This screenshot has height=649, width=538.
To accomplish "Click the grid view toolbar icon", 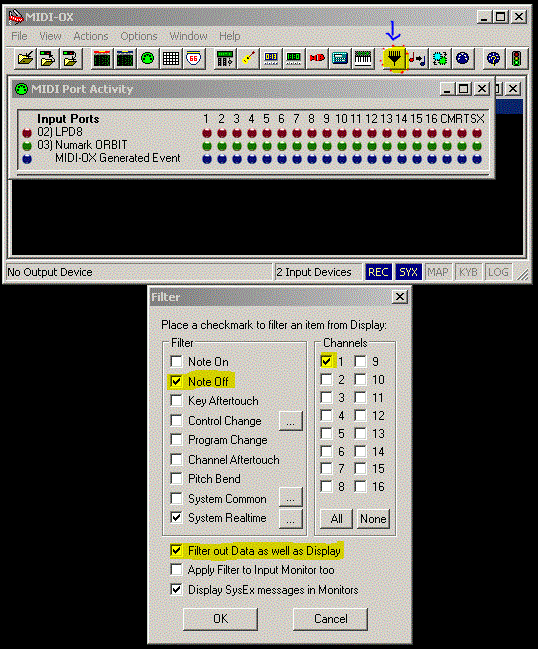I will coord(171,58).
